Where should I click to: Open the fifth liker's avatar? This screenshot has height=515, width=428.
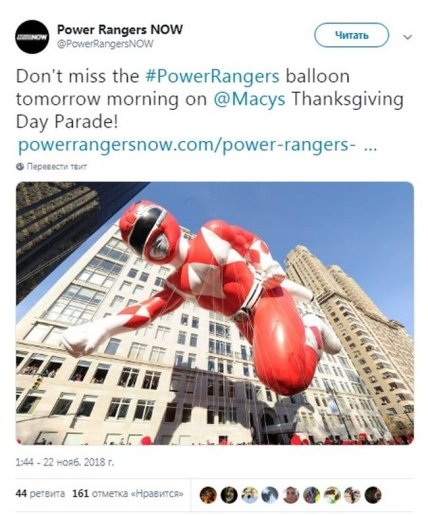pos(291,495)
